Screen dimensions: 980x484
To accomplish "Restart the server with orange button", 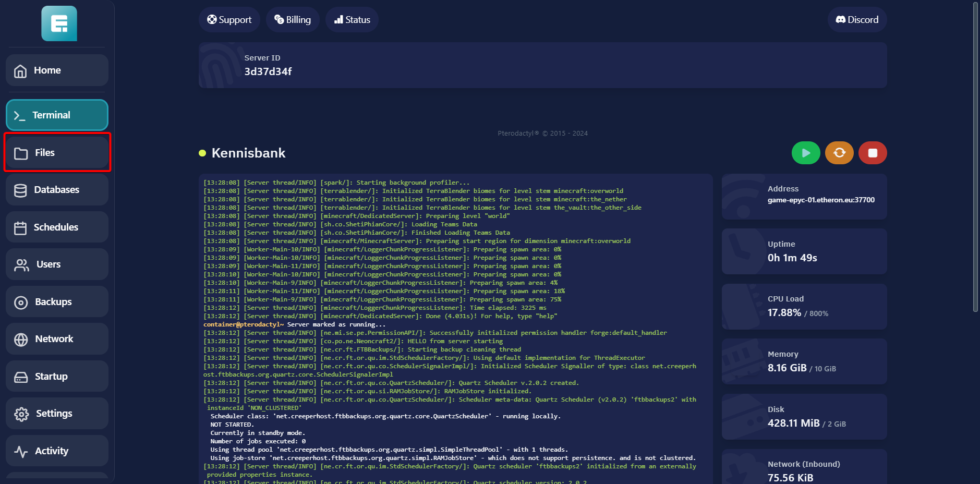I will [x=839, y=153].
